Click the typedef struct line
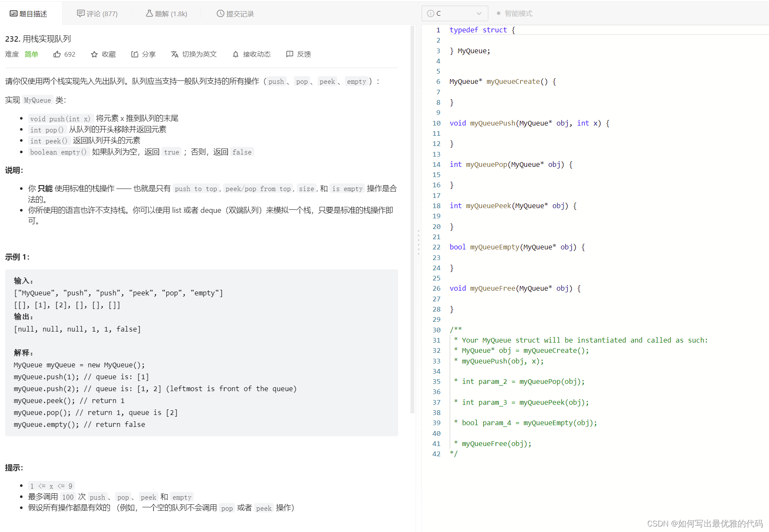This screenshot has height=532, width=769. coord(482,30)
